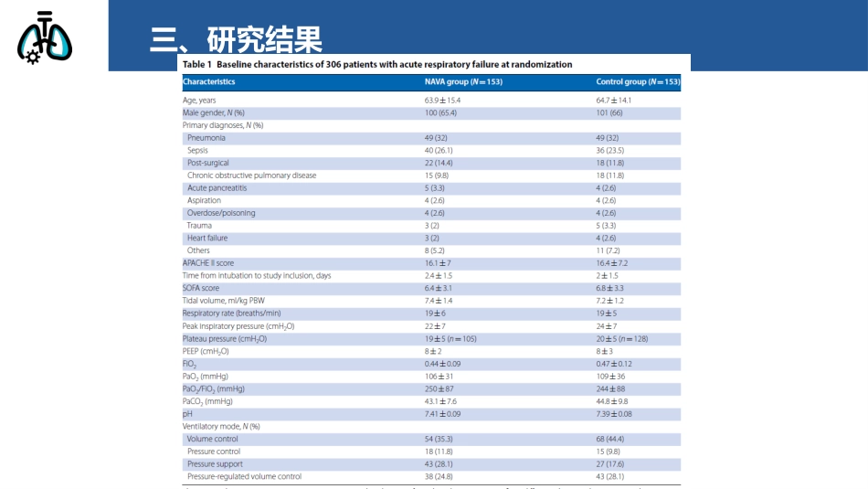Click the SOFA score label
The width and height of the screenshot is (868, 489).
201,288
